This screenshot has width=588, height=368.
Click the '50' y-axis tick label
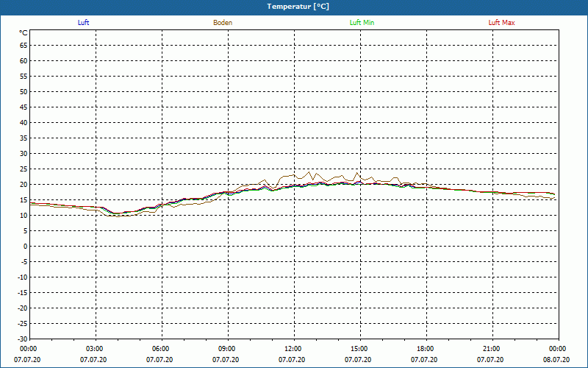(x=24, y=91)
